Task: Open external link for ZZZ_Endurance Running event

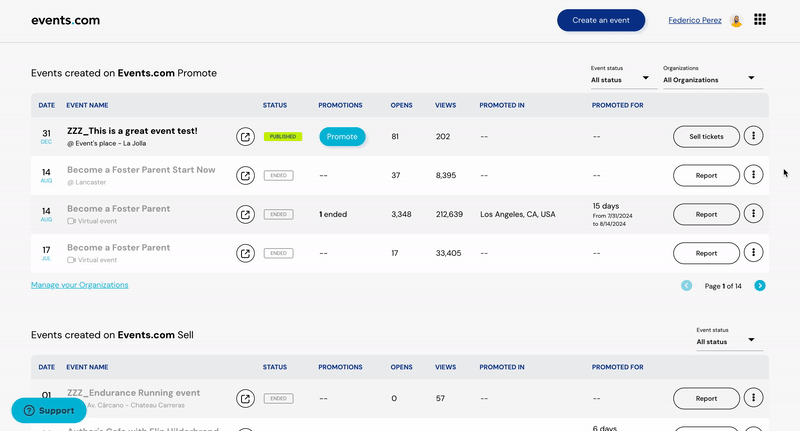Action: pos(245,398)
